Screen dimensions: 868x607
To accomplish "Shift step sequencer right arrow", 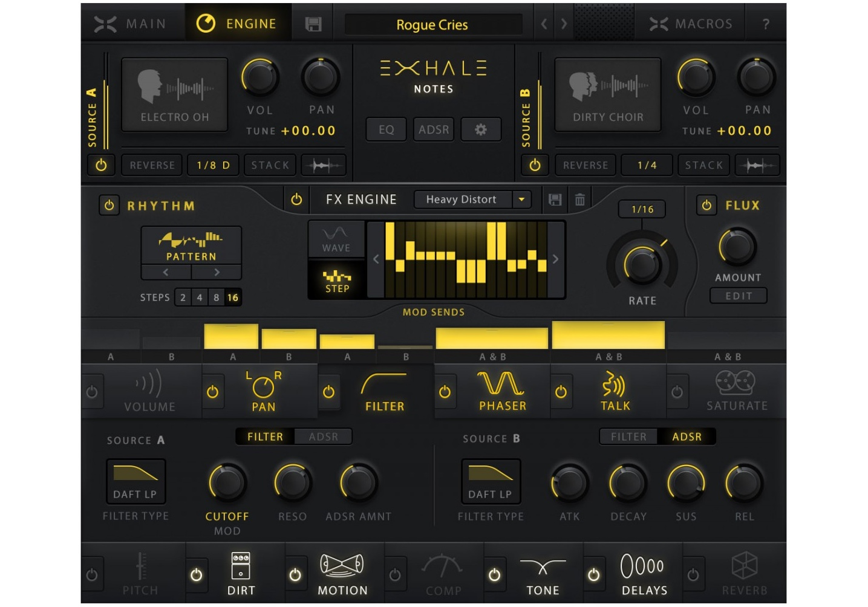I will (555, 259).
